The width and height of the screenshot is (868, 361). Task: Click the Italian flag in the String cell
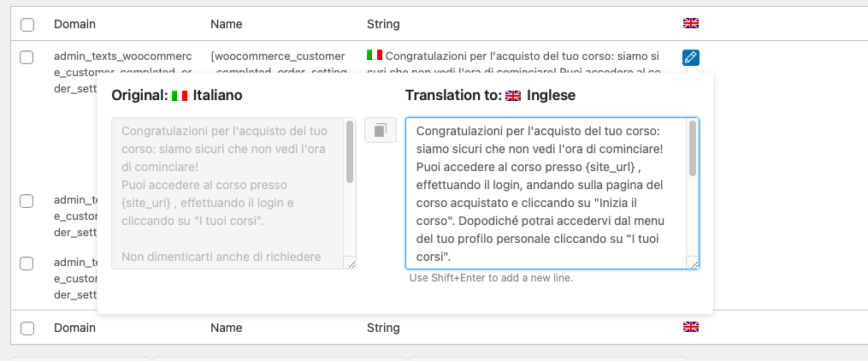(375, 55)
